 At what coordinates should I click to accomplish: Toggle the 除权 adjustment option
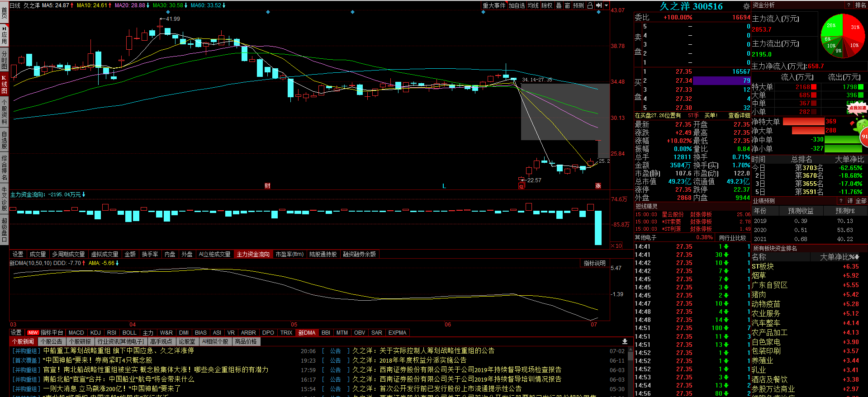(547, 5)
